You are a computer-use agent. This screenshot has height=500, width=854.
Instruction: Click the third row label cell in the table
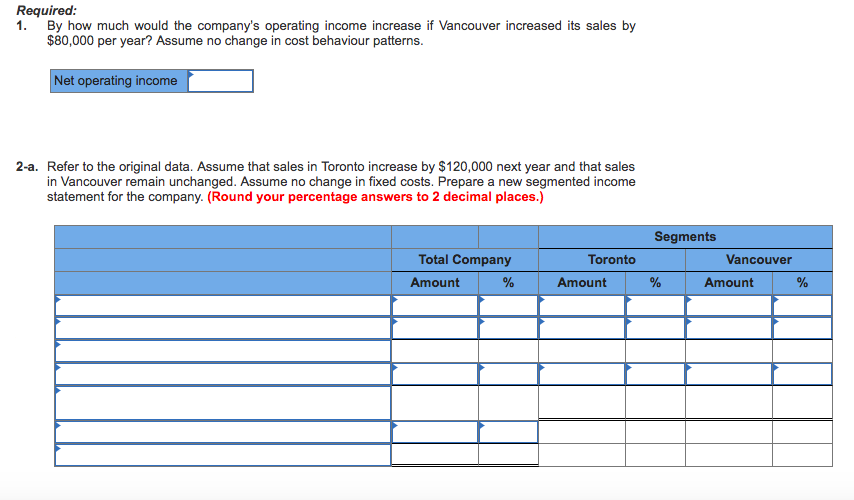[x=223, y=351]
